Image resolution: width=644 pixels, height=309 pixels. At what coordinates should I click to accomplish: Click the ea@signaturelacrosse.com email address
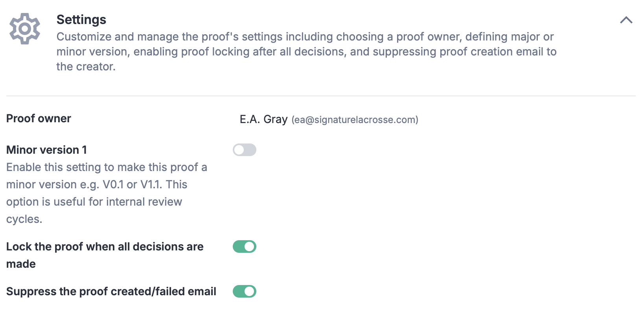355,120
